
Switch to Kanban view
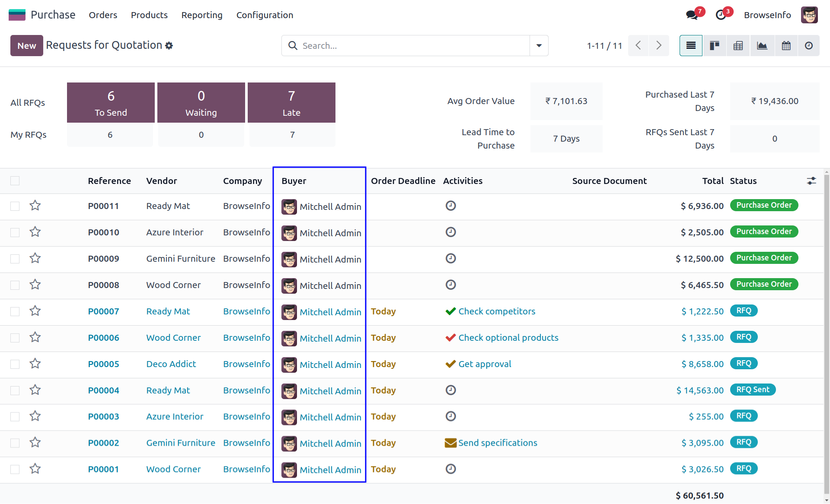(x=714, y=46)
